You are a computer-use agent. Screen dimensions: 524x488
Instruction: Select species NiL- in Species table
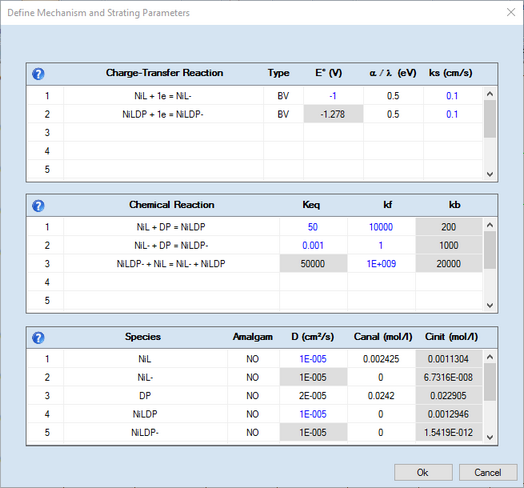(x=145, y=377)
